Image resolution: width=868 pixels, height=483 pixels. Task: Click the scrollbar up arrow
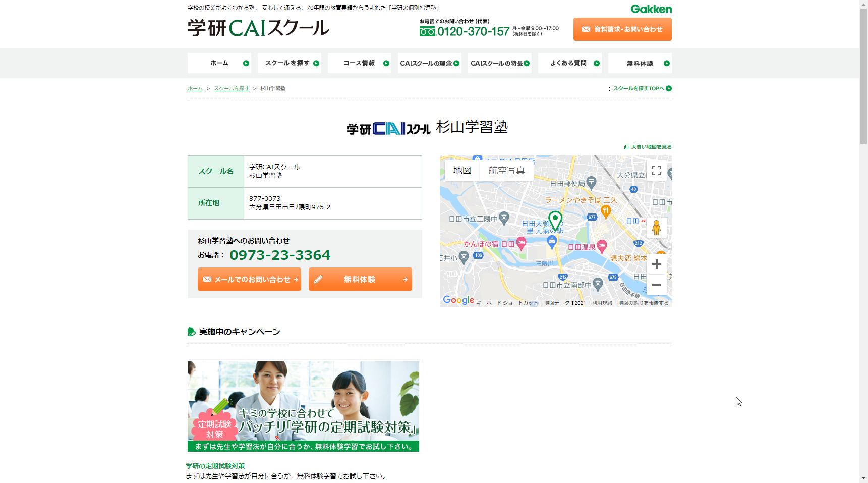click(x=864, y=4)
